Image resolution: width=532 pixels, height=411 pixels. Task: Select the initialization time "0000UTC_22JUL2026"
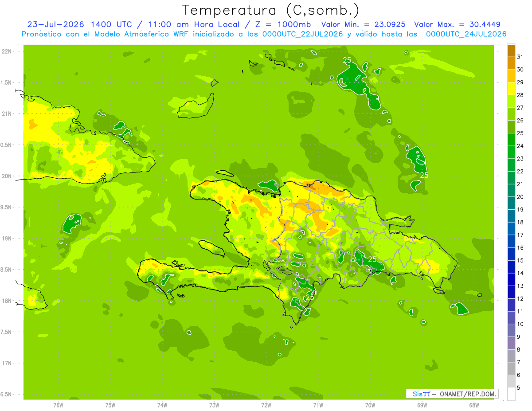click(x=302, y=34)
